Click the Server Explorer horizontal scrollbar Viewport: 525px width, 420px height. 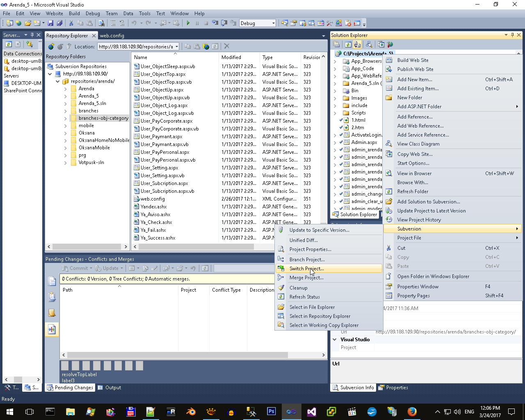(23, 379)
